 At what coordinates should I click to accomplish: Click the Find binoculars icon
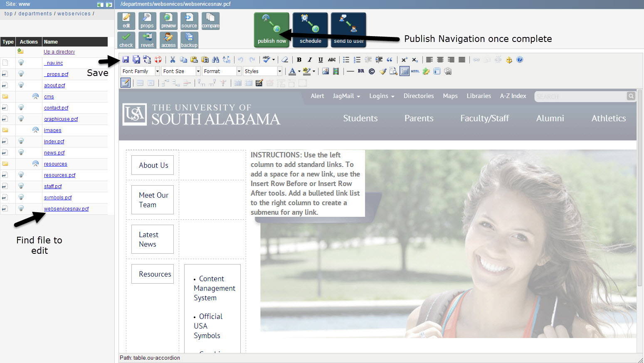point(215,60)
